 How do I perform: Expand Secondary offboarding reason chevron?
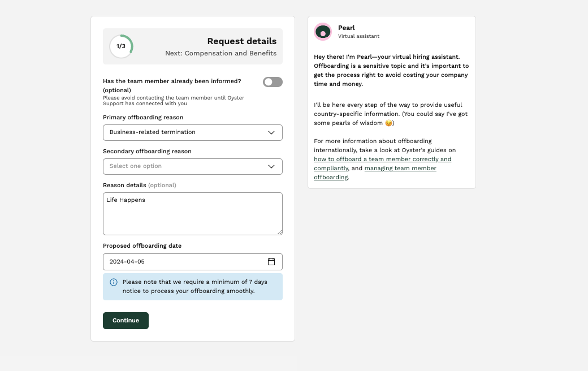coord(271,167)
